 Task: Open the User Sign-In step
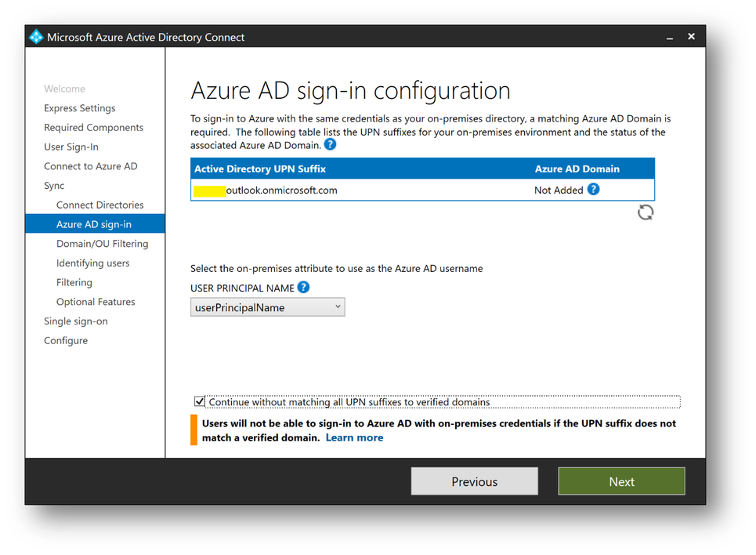click(71, 147)
